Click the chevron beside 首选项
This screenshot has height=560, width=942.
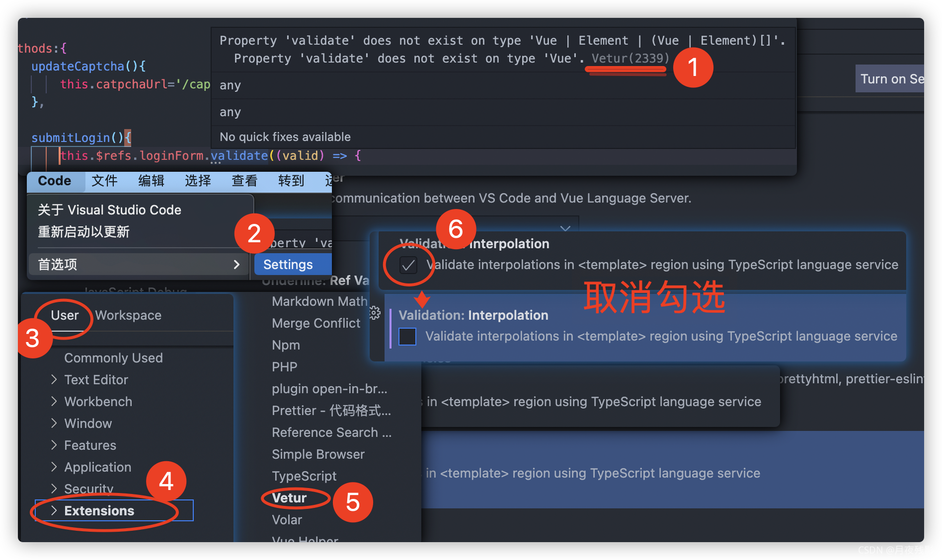(x=236, y=265)
